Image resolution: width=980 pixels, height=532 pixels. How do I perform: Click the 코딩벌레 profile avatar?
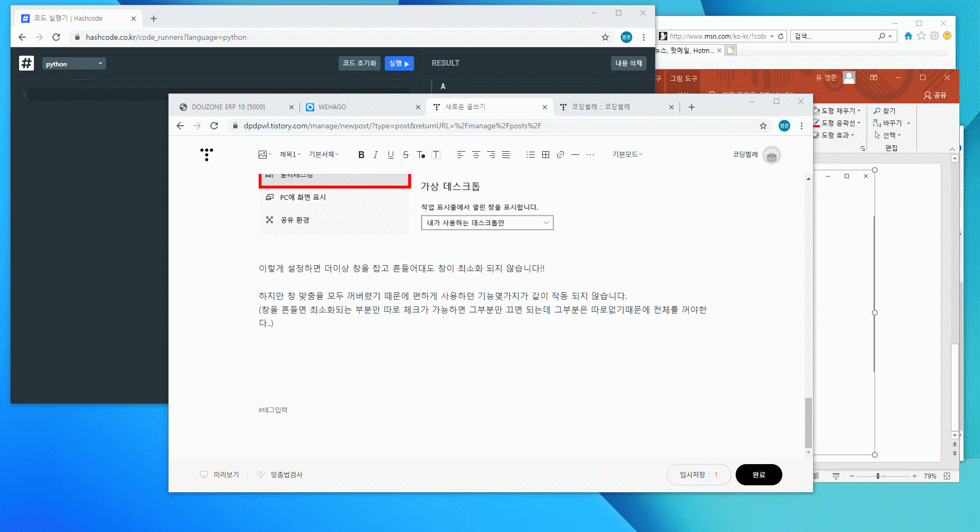(x=772, y=155)
